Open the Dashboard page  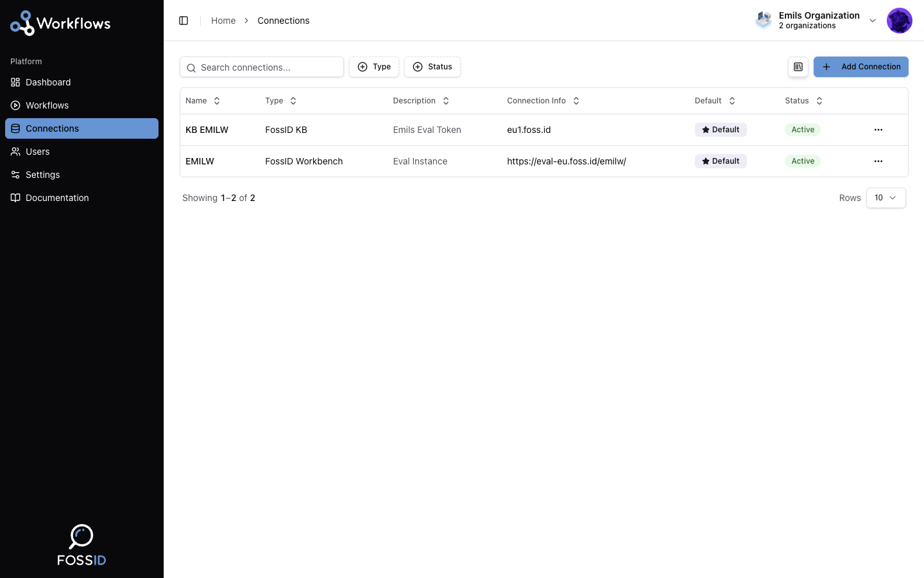point(81,82)
